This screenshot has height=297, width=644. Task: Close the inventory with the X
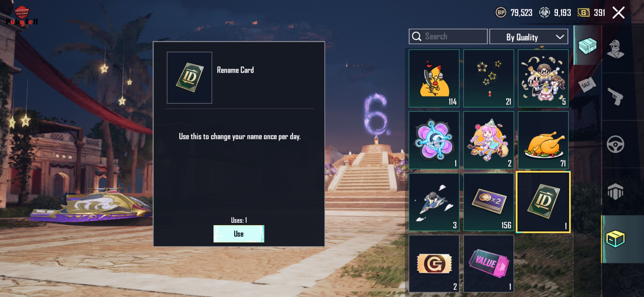click(x=618, y=12)
